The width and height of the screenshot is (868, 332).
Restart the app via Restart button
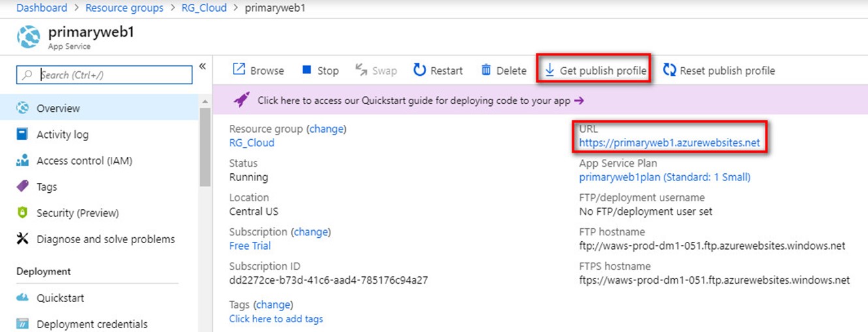click(x=438, y=71)
